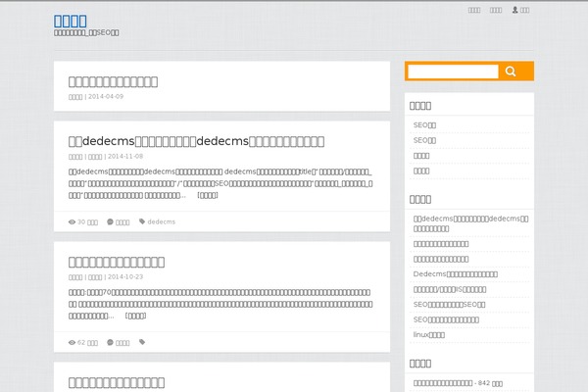Select the first SEO category in sidebar
The image size is (588, 392).
(x=424, y=124)
